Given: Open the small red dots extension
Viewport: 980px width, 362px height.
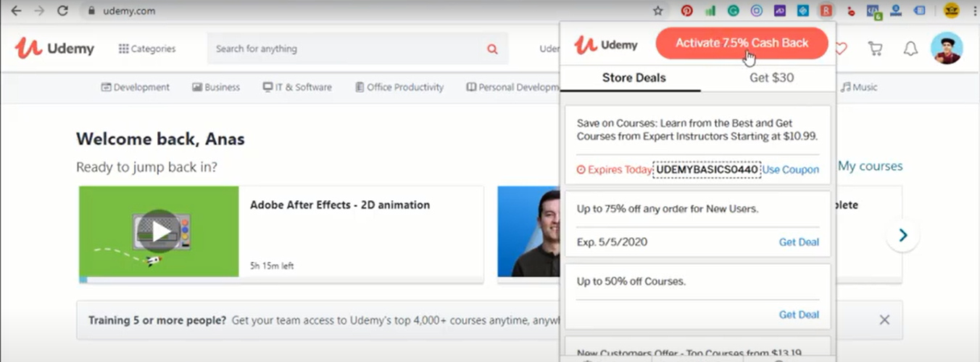Looking at the screenshot, I should tap(851, 12).
